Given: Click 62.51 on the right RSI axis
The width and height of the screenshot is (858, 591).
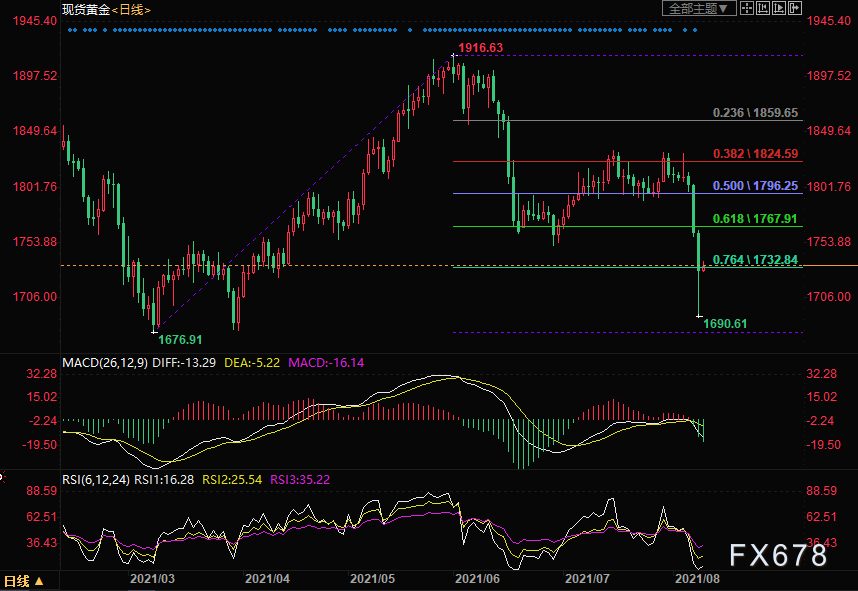Looking at the screenshot, I should tap(822, 517).
